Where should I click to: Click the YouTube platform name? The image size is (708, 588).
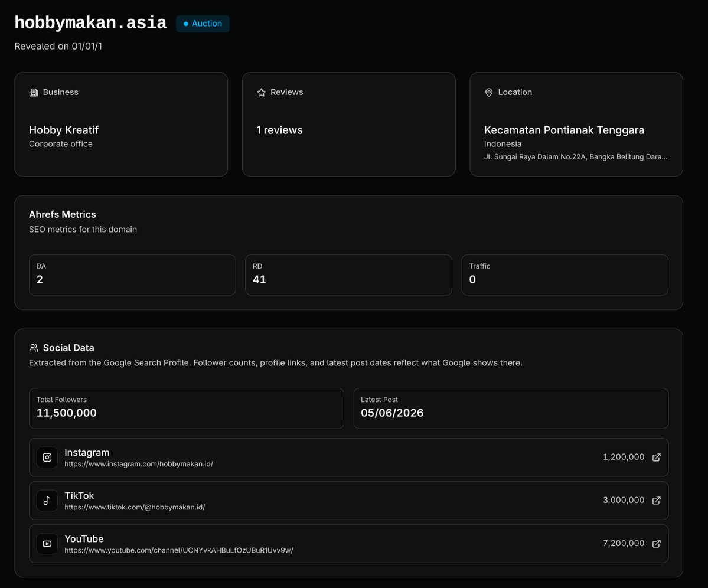(84, 539)
